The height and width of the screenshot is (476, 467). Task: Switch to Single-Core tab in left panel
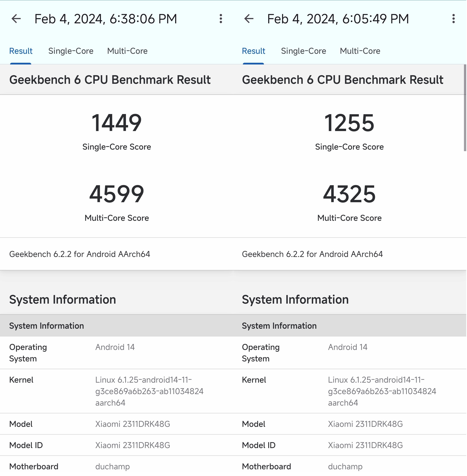(71, 51)
